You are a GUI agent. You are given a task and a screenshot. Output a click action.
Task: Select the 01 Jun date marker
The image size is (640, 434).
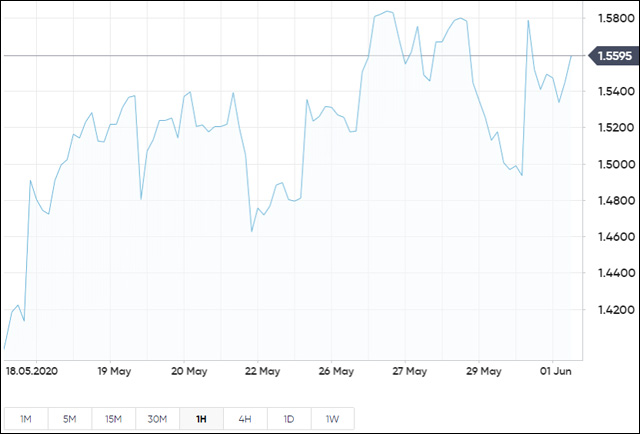click(554, 371)
